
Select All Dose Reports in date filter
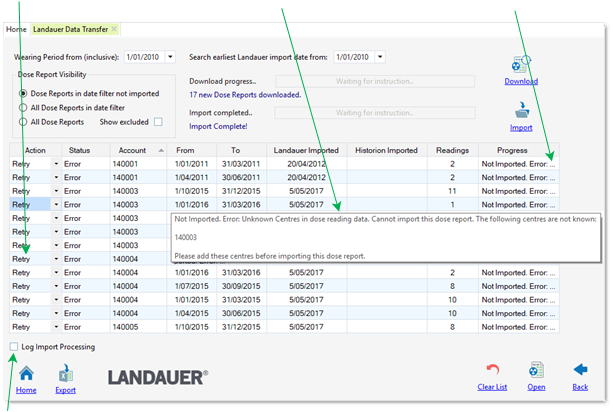[x=23, y=107]
